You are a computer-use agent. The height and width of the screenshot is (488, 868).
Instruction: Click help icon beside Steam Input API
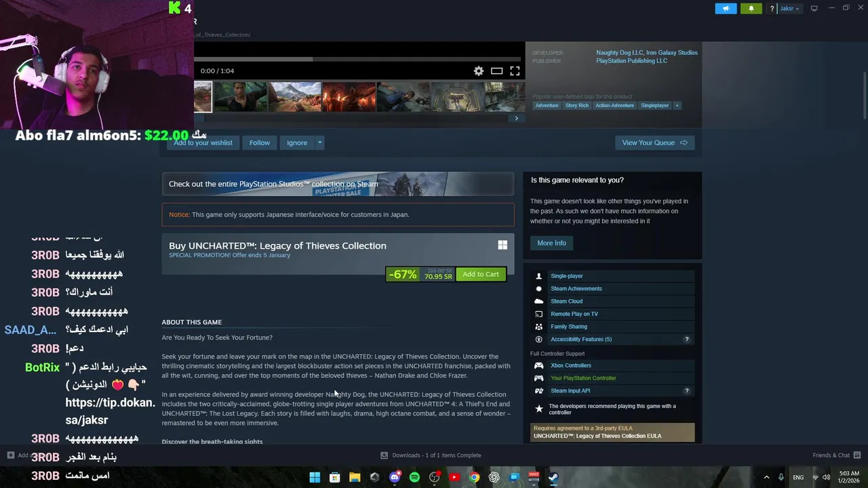pos(686,391)
